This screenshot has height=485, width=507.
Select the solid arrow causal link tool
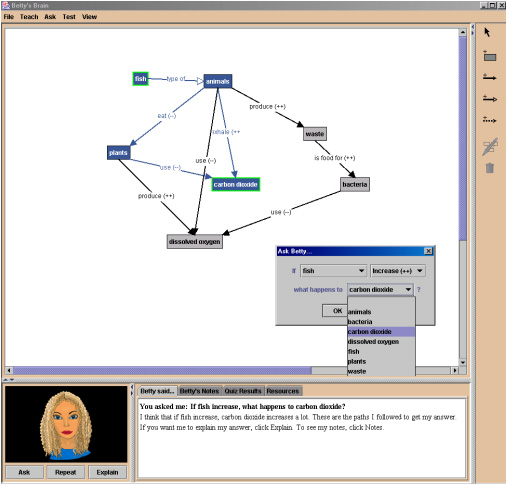click(x=489, y=77)
